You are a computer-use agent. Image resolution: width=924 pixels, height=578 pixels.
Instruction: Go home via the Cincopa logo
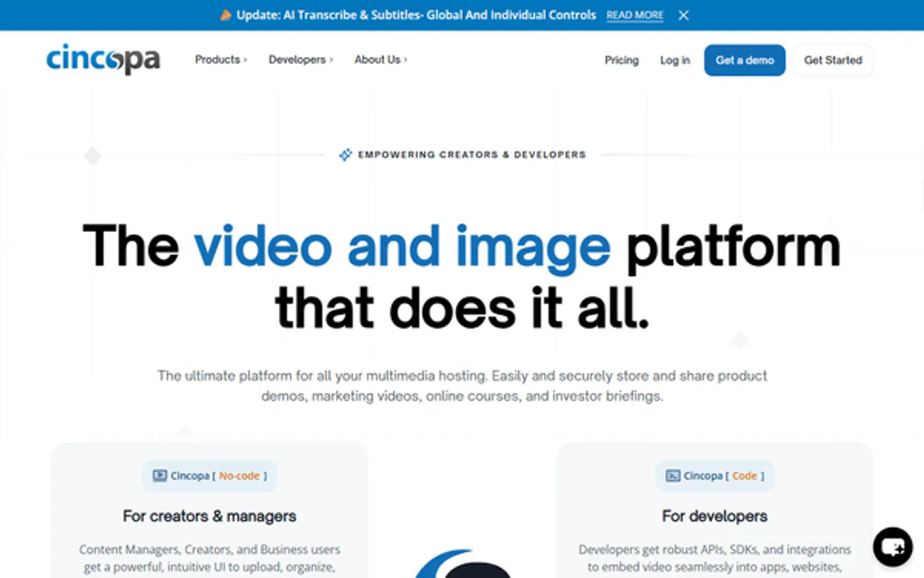(x=103, y=59)
